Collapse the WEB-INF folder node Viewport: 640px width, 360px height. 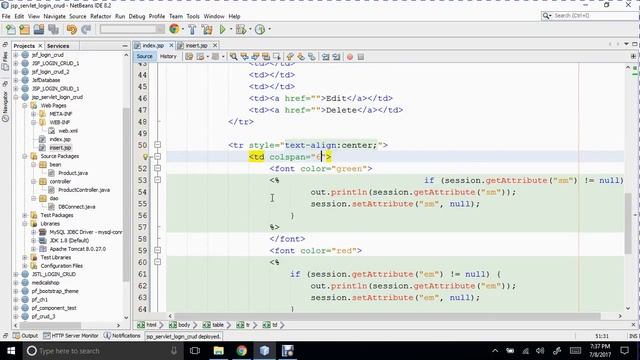[34, 122]
